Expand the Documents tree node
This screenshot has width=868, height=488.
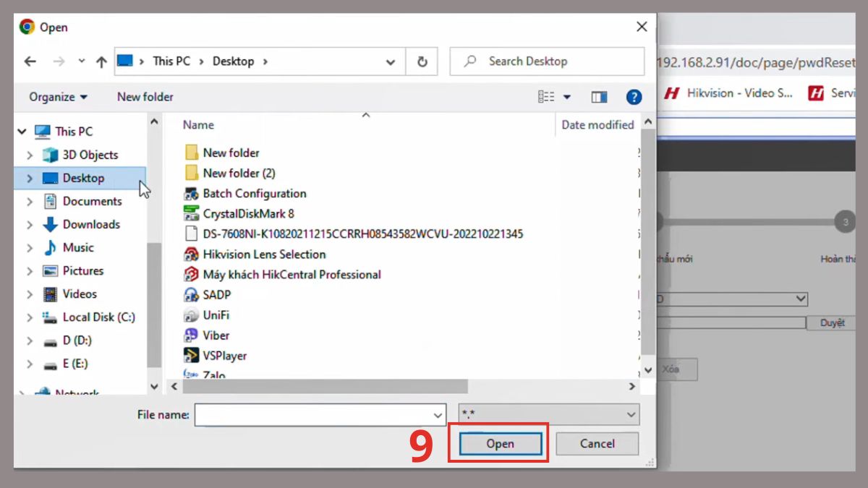30,201
